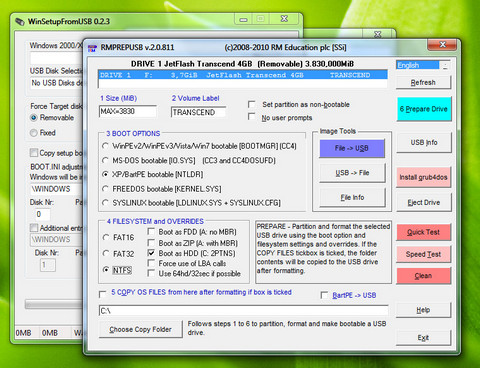The height and width of the screenshot is (368, 480).
Task: Click the Eject Drive button
Action: [424, 202]
